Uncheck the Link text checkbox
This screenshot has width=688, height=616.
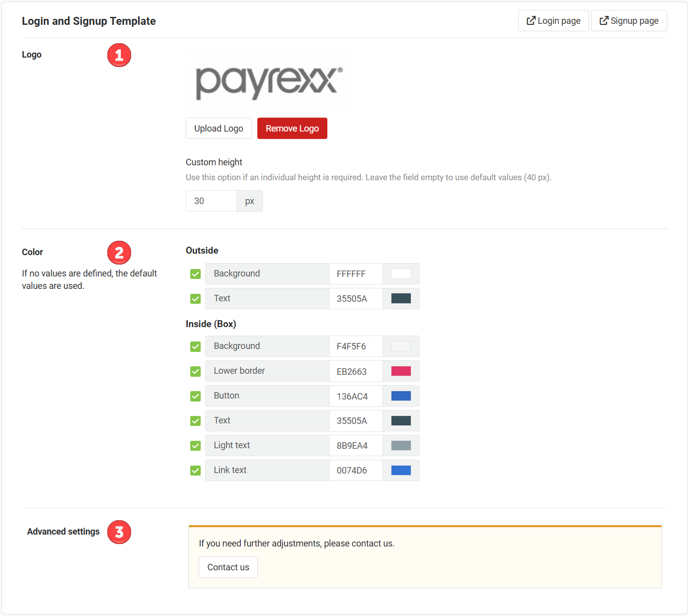(x=195, y=471)
